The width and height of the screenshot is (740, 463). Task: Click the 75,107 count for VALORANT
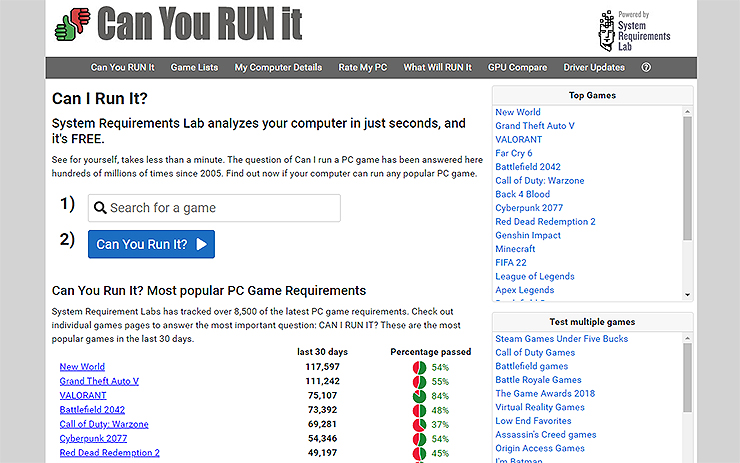click(x=322, y=396)
